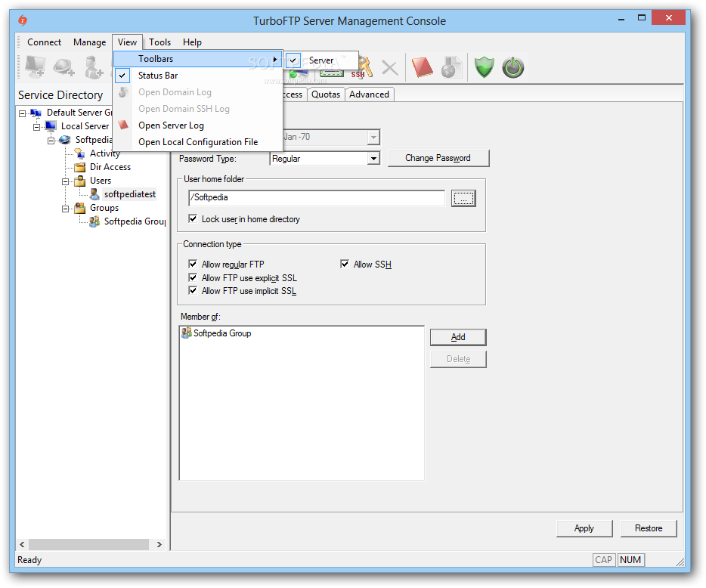
Task: Select Dir Access in the tree
Action: tap(110, 167)
